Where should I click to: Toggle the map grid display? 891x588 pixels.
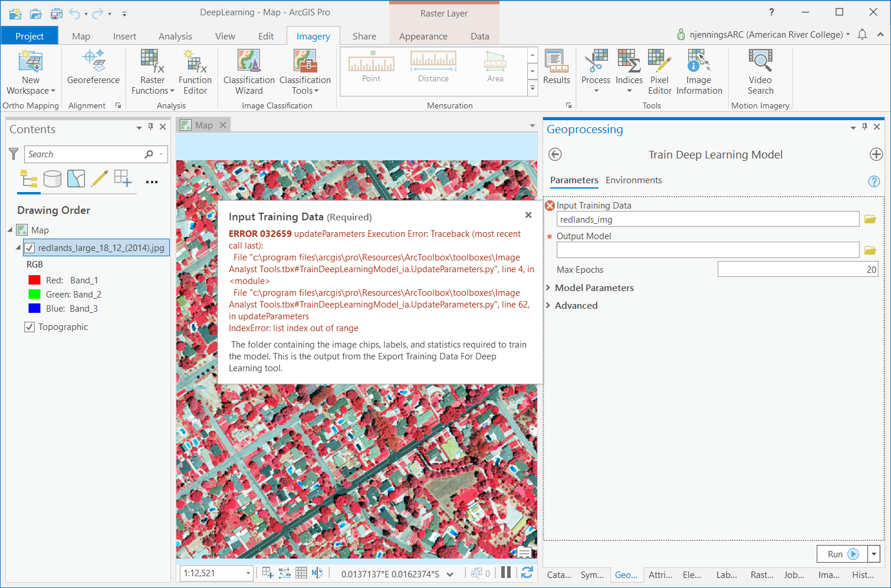tap(301, 573)
